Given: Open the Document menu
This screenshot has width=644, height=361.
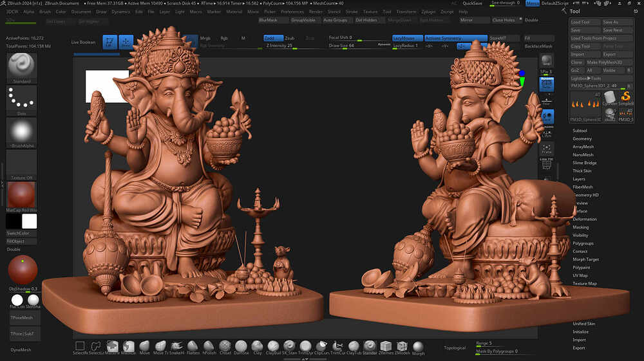Looking at the screenshot, I should click(81, 12).
